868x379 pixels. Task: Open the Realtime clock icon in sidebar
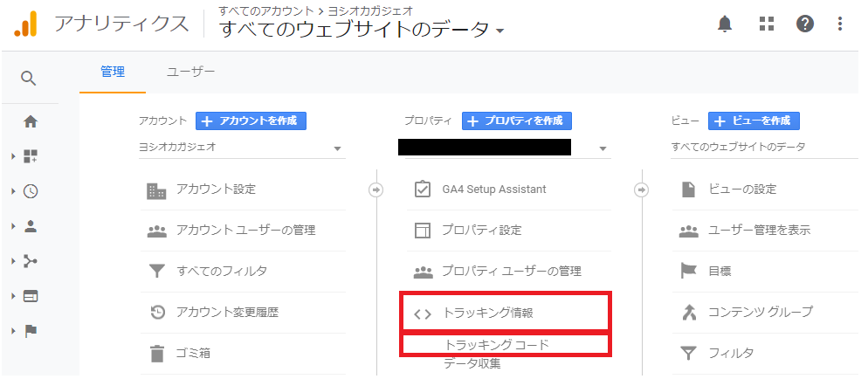pos(31,191)
